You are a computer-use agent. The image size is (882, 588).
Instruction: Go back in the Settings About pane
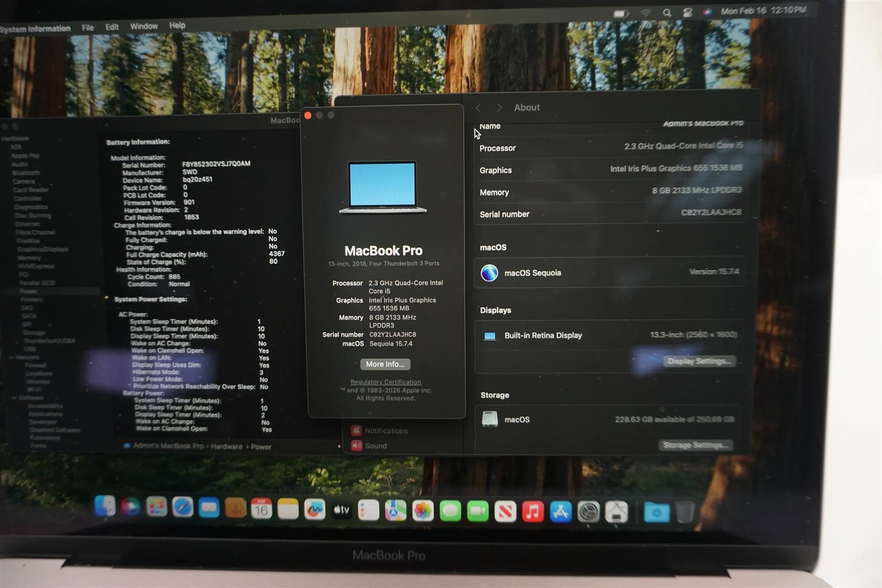[478, 108]
